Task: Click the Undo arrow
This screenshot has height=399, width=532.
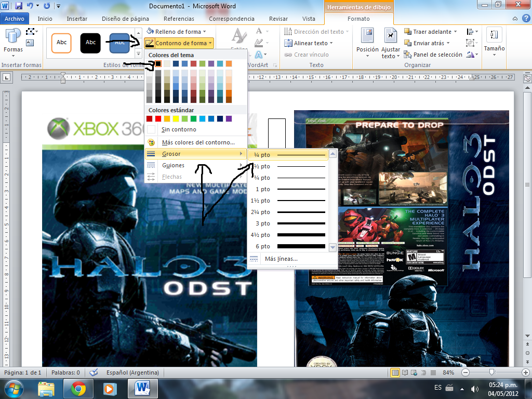Action: tap(30, 6)
